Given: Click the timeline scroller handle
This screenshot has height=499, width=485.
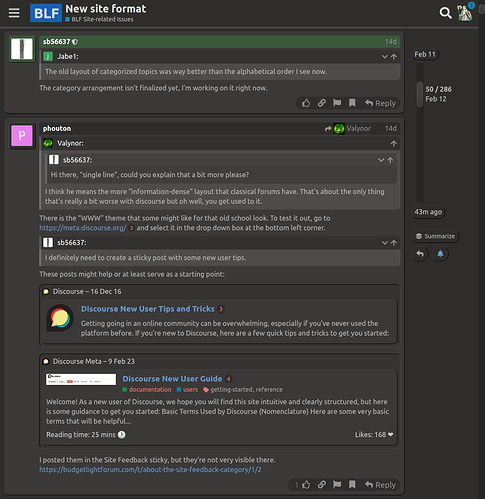Looking at the screenshot, I should (420, 94).
